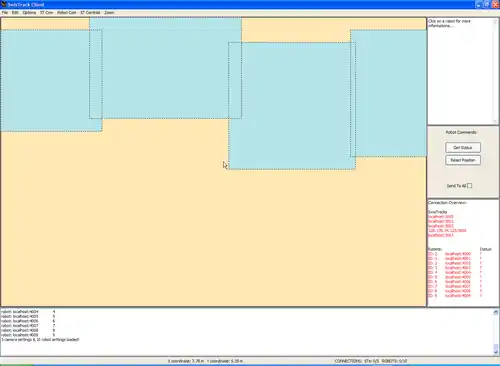Click the robot info panel scroll-down arrow
500x366 pixels.
496,121
